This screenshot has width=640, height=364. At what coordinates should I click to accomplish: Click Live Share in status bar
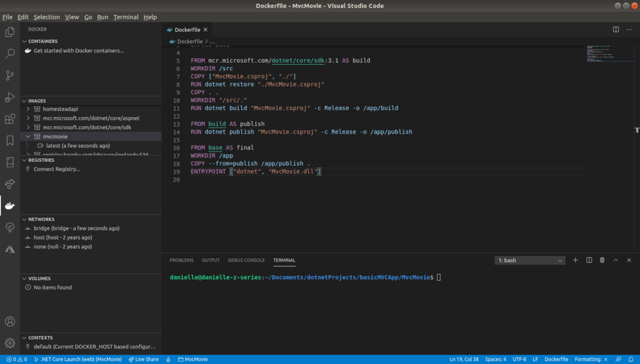coord(143,359)
